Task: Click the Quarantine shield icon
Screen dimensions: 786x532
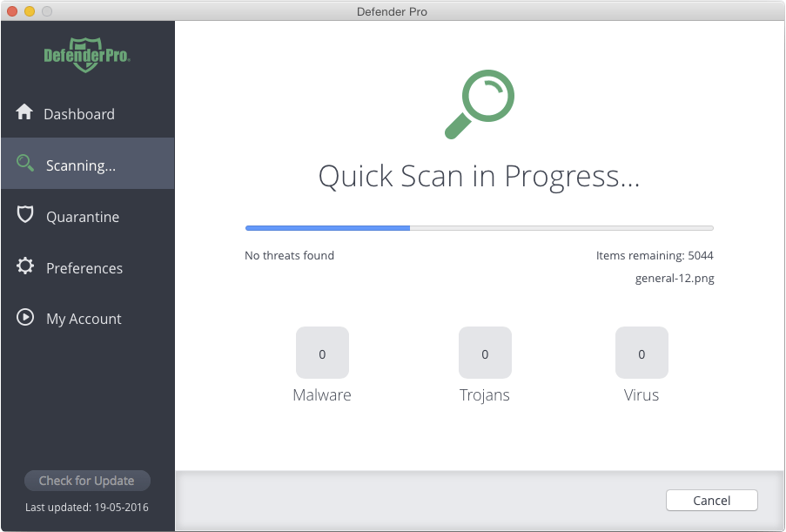Action: (x=25, y=214)
